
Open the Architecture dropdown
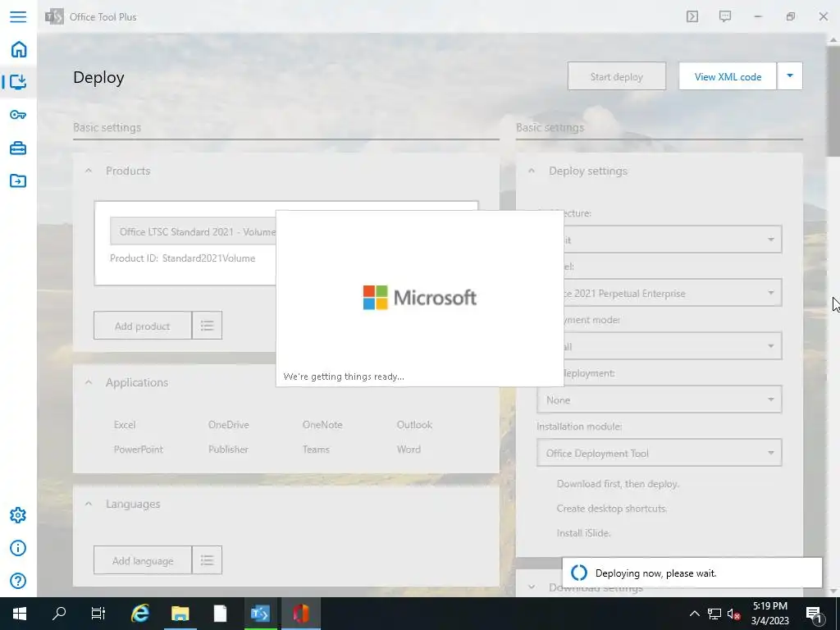tap(673, 239)
